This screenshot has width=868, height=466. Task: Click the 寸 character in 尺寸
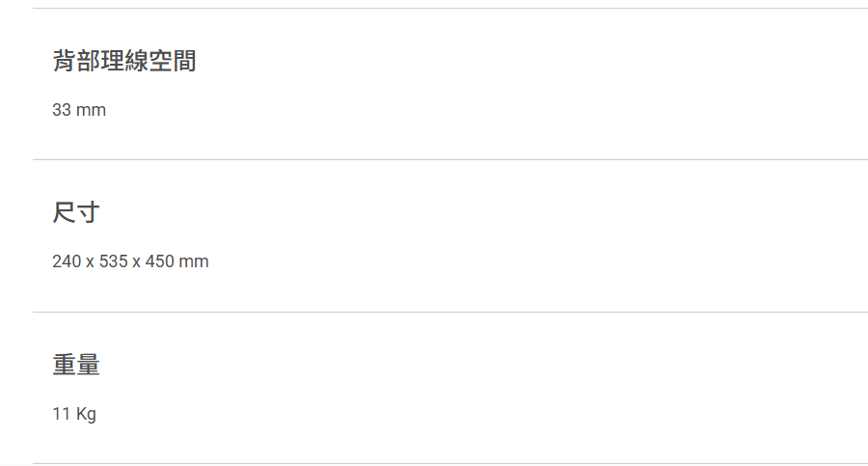[x=88, y=212]
